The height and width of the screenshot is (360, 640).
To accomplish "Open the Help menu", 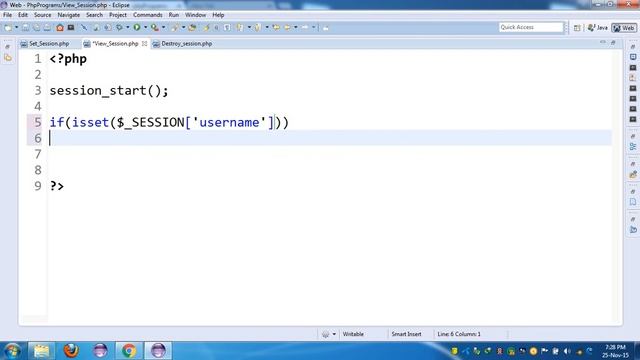I will 218,15.
